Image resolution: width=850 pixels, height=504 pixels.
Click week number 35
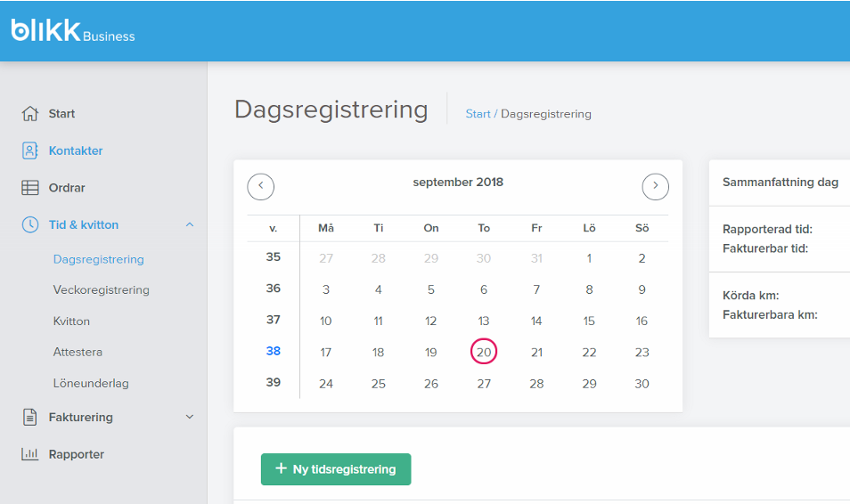[274, 256]
